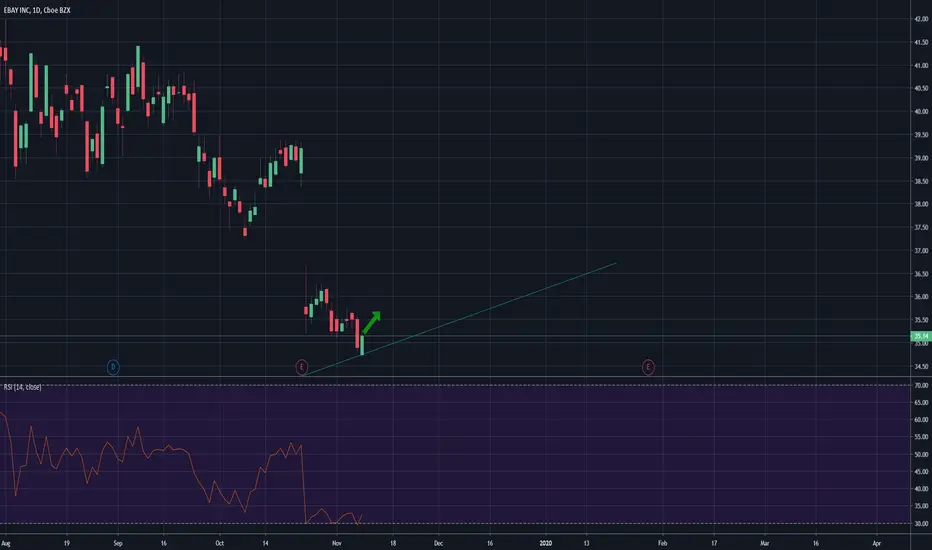
Task: Click the Mar label on time axis
Action: point(764,543)
